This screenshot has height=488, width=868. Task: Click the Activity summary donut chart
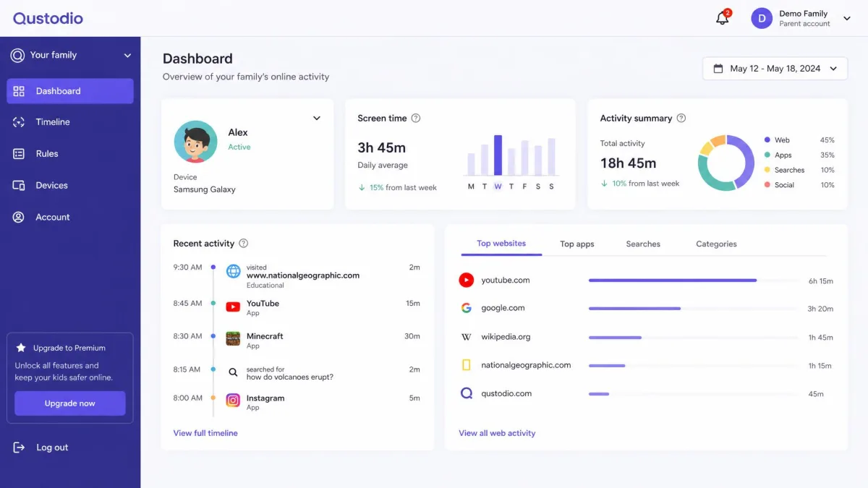point(726,163)
